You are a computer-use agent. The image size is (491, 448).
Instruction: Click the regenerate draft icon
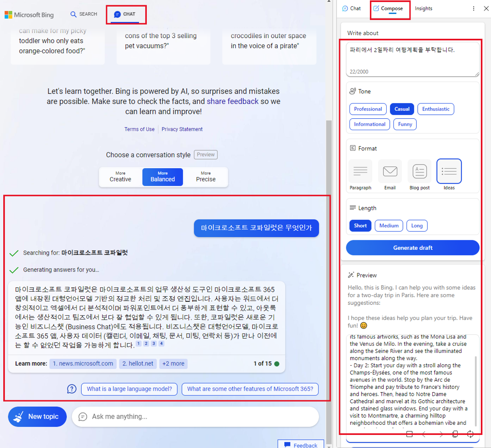(470, 434)
